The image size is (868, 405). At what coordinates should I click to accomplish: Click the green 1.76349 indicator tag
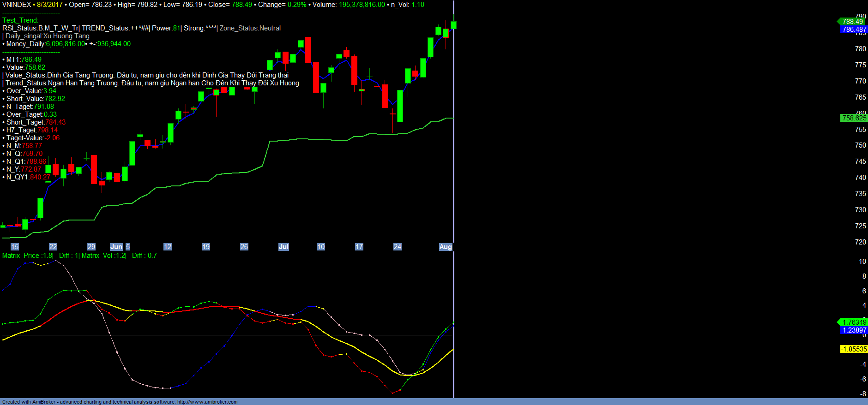click(x=854, y=322)
